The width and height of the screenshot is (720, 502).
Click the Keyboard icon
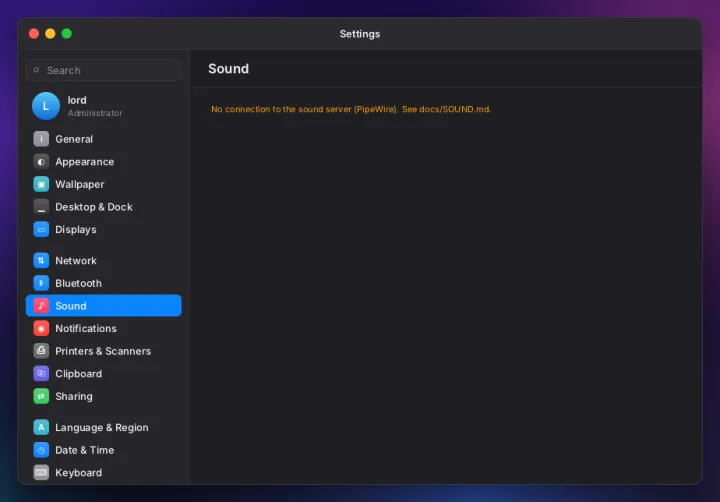41,472
